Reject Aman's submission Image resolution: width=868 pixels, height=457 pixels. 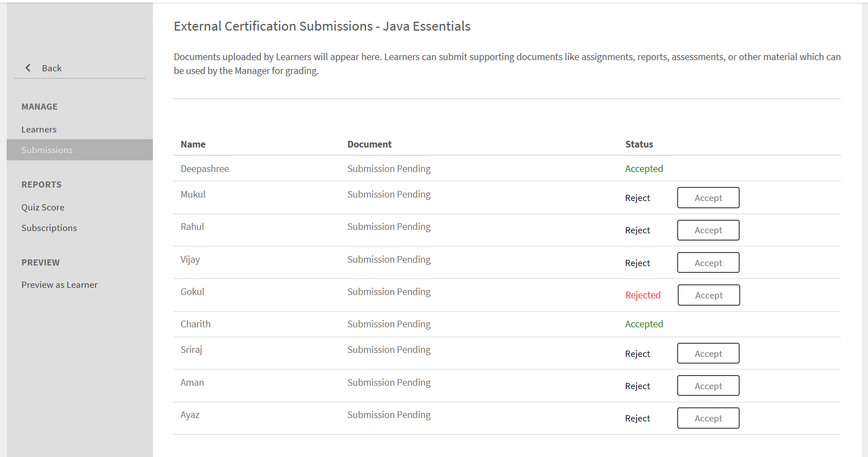(637, 386)
